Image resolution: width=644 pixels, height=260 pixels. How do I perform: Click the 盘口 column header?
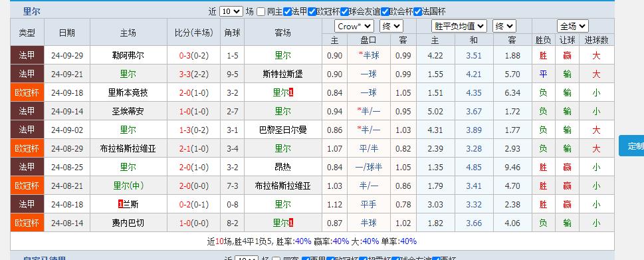(x=368, y=40)
